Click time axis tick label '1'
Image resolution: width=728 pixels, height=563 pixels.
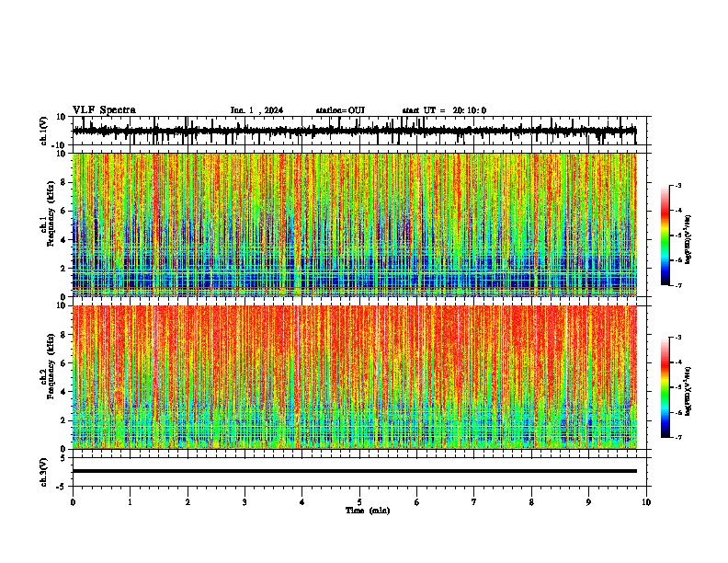[130, 502]
